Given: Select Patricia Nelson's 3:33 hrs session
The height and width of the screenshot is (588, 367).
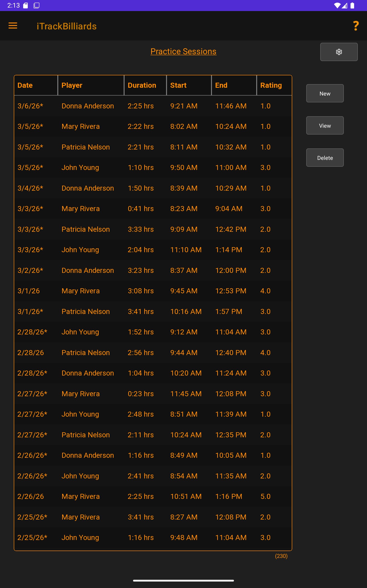Looking at the screenshot, I should coord(153,229).
